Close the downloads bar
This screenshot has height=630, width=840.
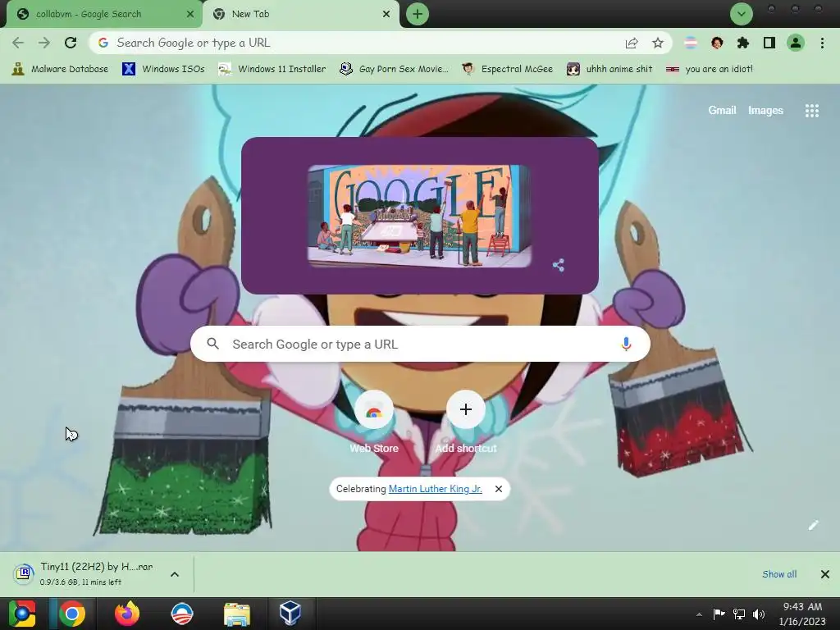tap(825, 574)
